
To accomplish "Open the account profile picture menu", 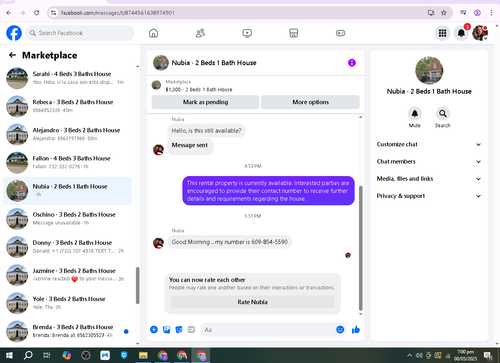I will (480, 33).
